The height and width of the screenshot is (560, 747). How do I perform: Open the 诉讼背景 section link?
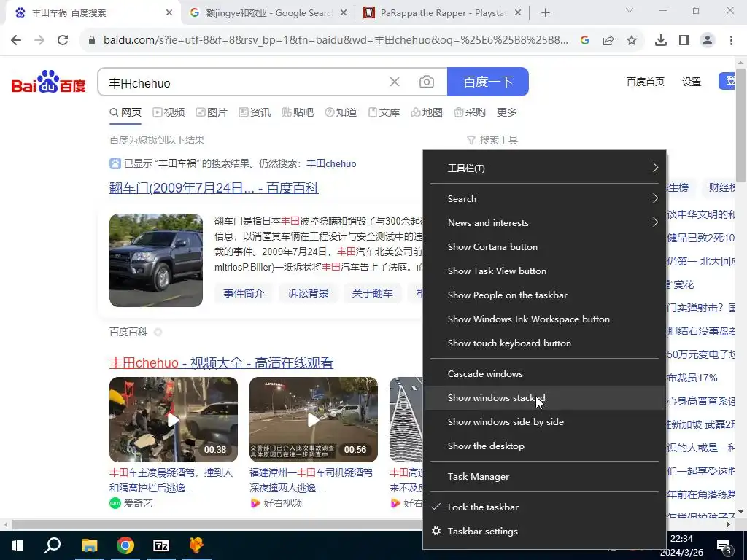309,293
